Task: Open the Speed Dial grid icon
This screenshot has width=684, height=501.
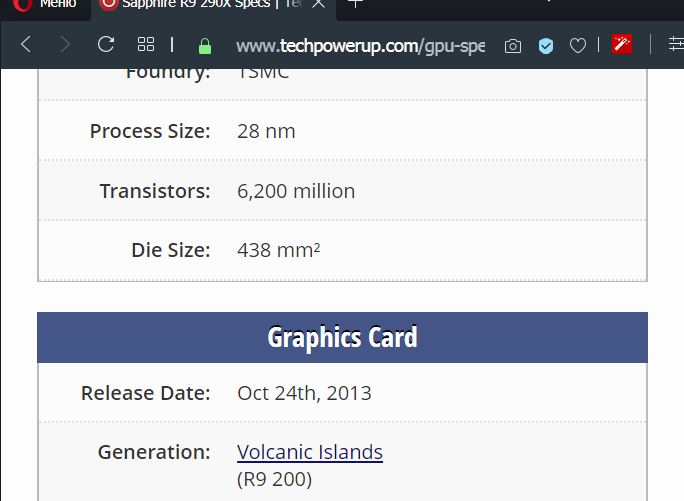Action: [x=146, y=45]
